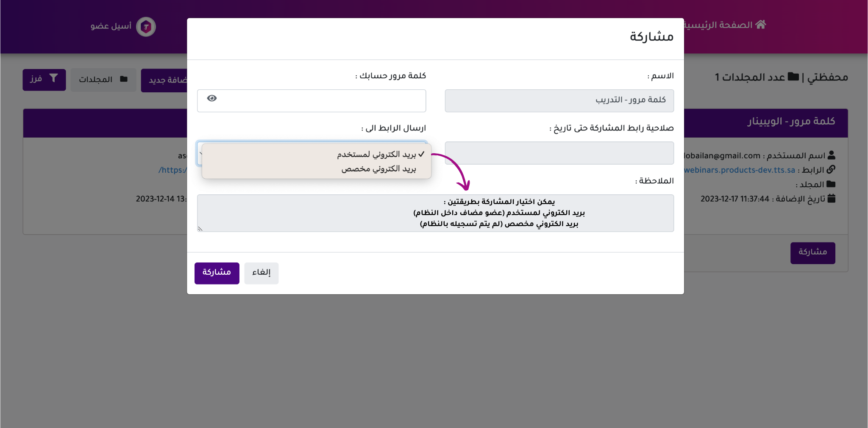This screenshot has height=428, width=868.
Task: Open the فرز filter button
Action: click(x=44, y=80)
